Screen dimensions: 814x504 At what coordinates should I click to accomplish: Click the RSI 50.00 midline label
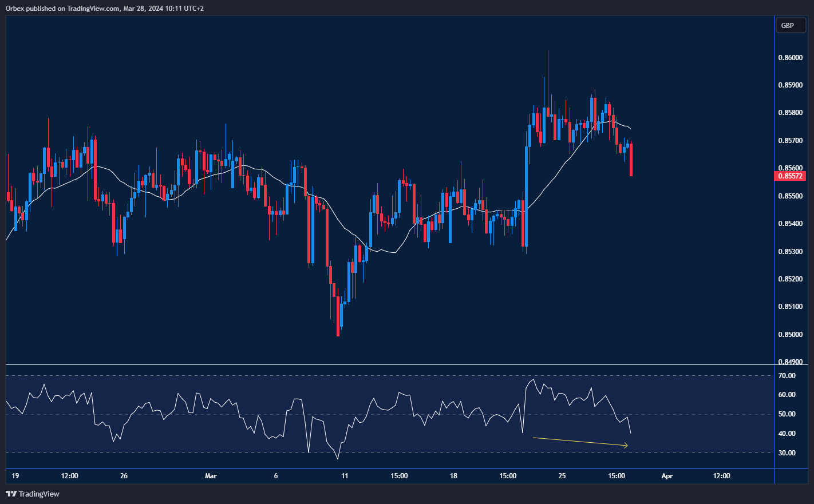coord(787,414)
